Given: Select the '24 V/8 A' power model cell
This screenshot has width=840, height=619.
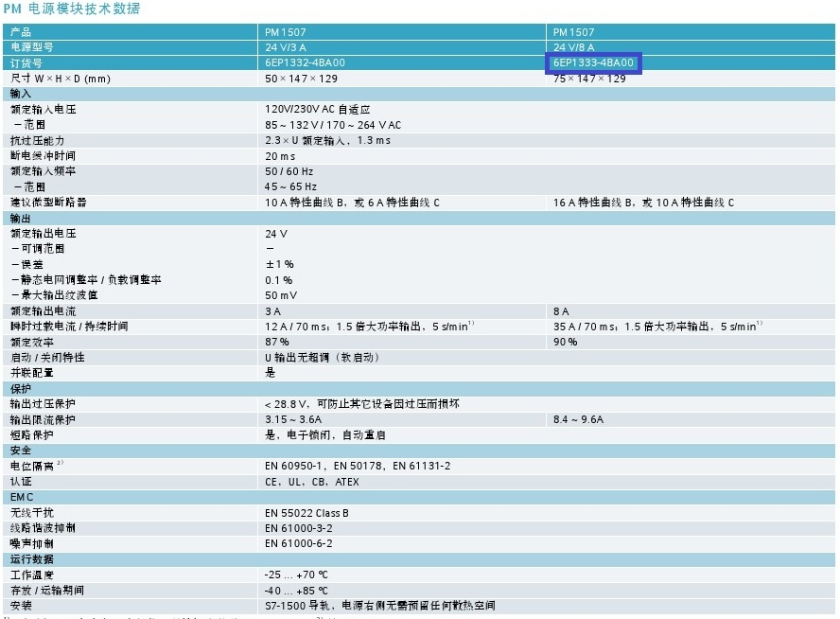Looking at the screenshot, I should click(574, 47).
